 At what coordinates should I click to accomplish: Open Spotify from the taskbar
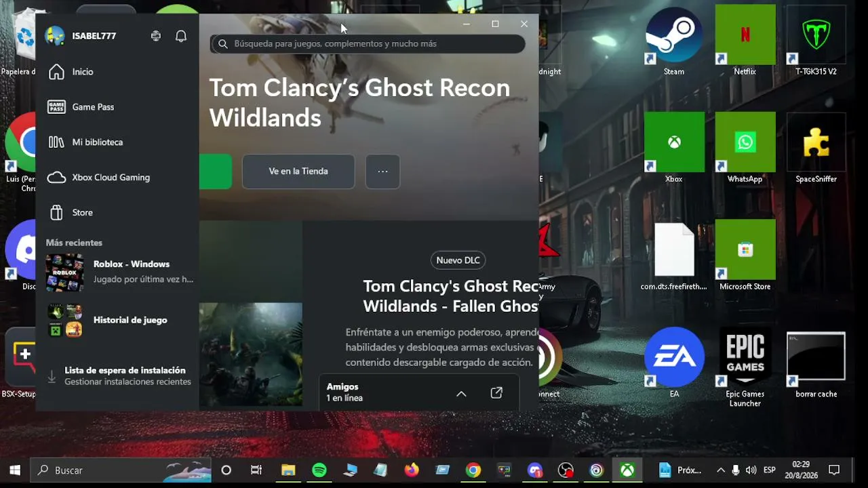(319, 470)
